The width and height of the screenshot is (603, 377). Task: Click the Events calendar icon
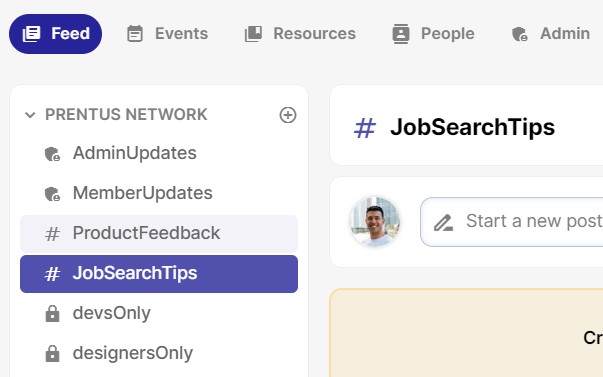135,34
